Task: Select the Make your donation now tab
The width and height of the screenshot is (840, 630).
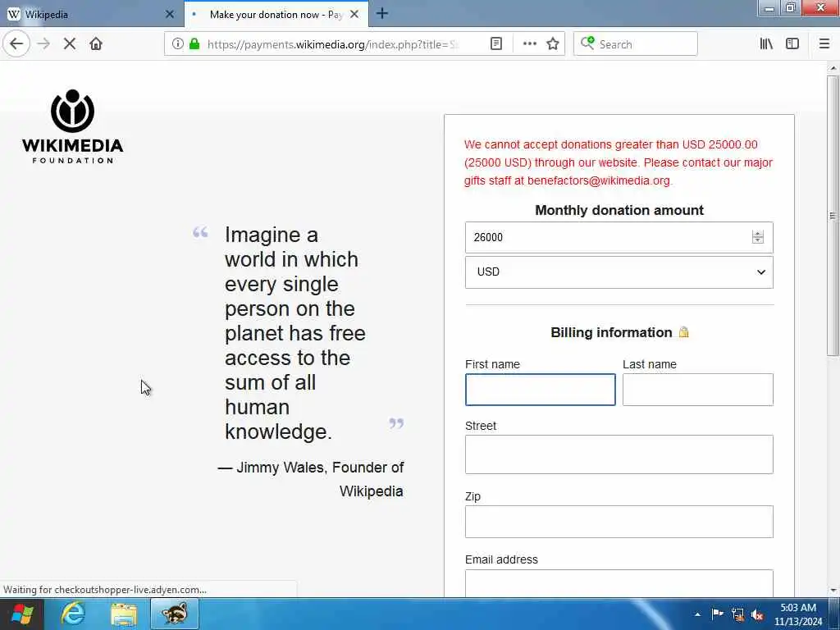Action: click(276, 15)
